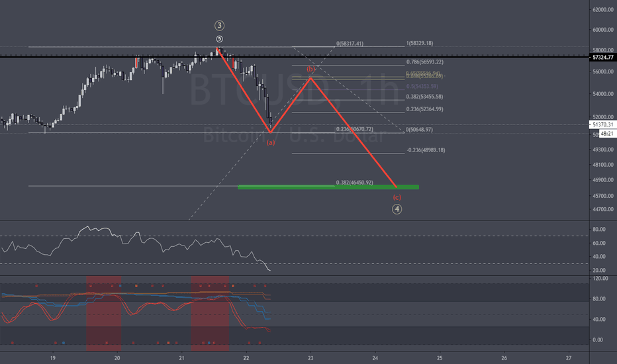Click the 45700.00 price scale value
617x364 pixels.
603,196
